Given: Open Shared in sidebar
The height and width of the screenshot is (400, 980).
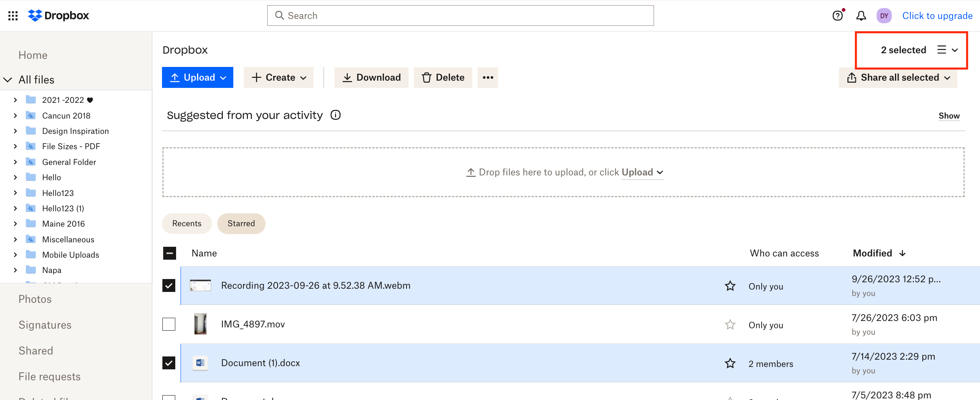Looking at the screenshot, I should tap(36, 351).
